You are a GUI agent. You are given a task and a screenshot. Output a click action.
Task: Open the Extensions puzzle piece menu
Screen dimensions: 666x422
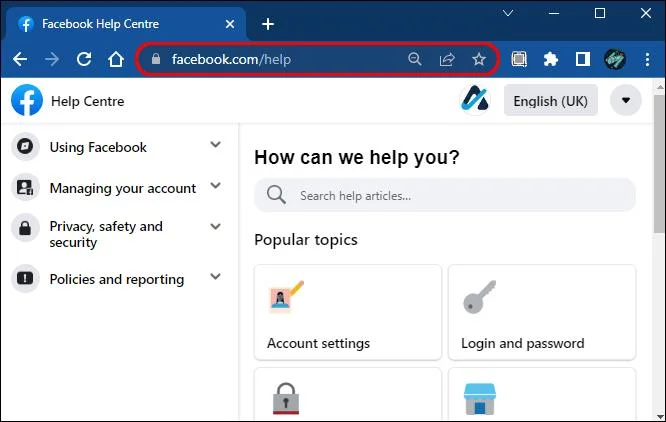[x=551, y=59]
